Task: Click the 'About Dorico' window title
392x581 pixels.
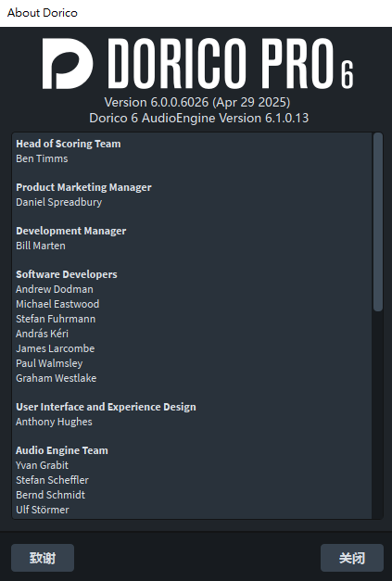Action: (x=43, y=13)
